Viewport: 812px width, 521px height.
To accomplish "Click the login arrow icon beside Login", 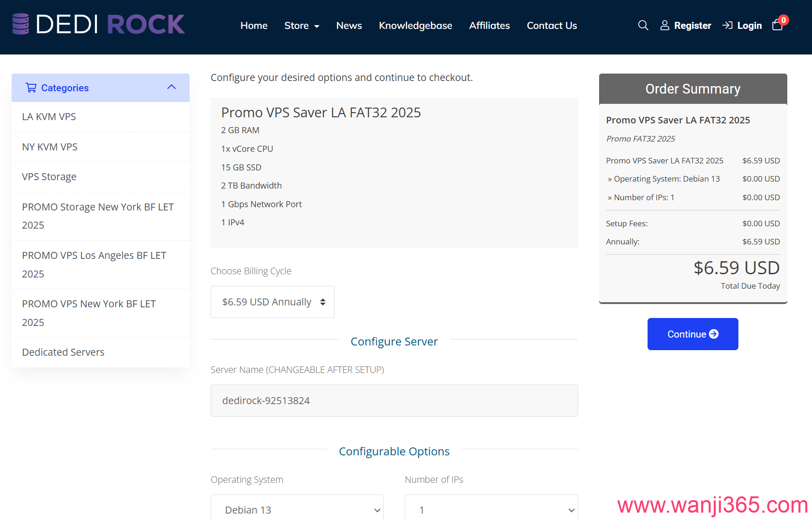I will 727,25.
